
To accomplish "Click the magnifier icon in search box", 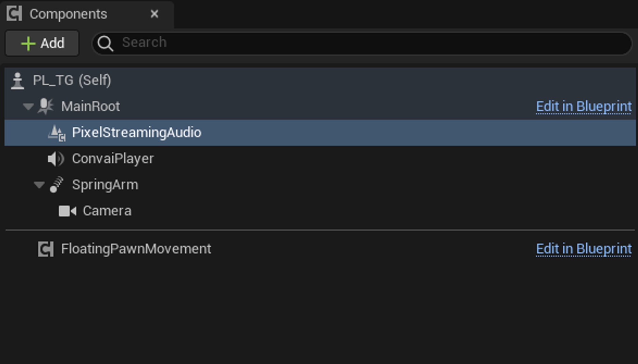I will click(105, 43).
